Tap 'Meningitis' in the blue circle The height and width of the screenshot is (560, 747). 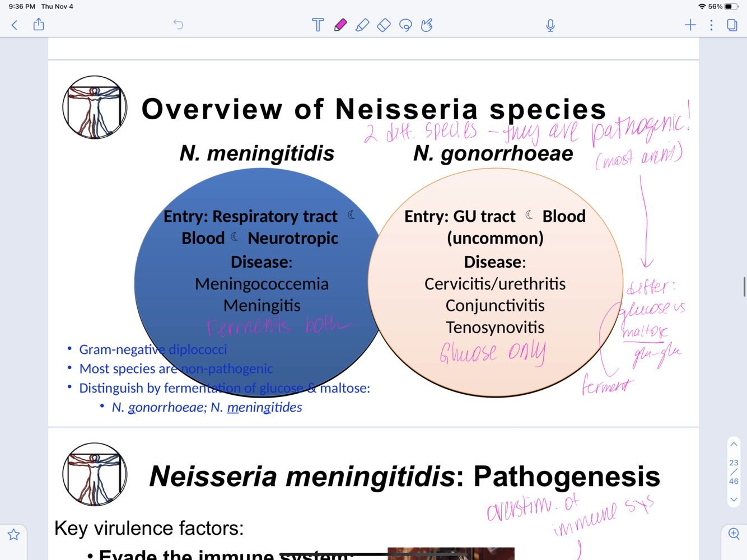(x=262, y=306)
